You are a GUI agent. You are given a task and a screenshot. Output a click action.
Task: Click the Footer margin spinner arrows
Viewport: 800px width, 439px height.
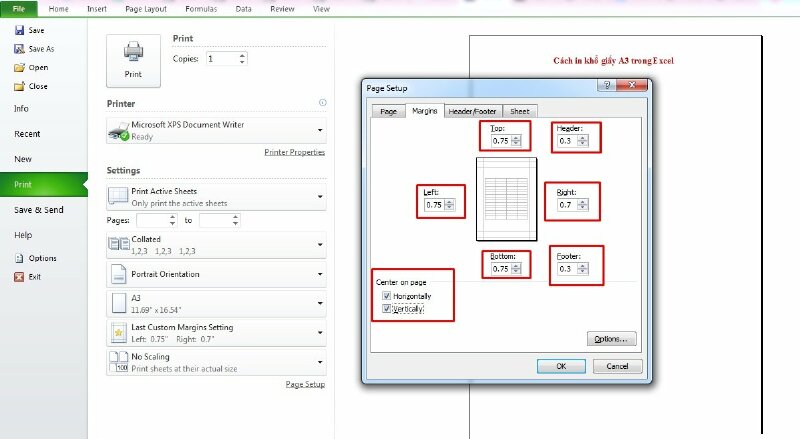583,269
